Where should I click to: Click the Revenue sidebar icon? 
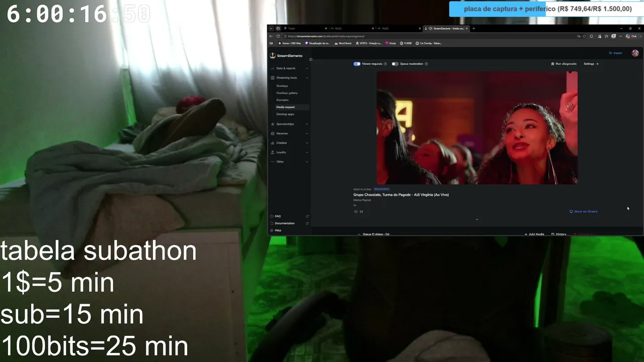tap(273, 134)
